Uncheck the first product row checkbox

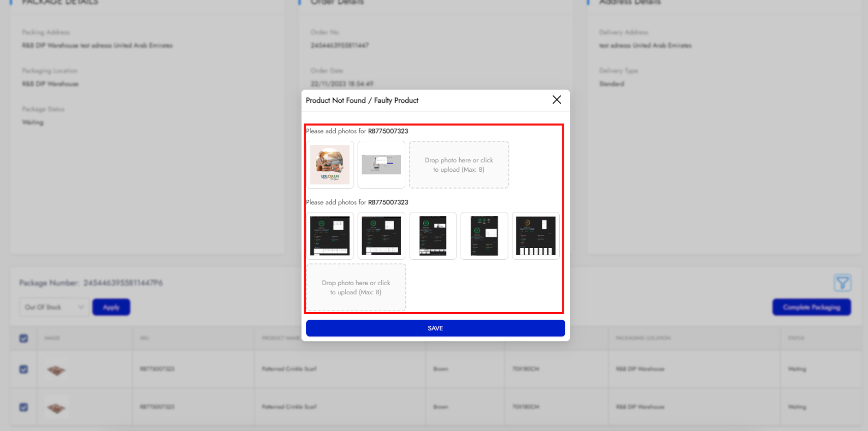(23, 370)
